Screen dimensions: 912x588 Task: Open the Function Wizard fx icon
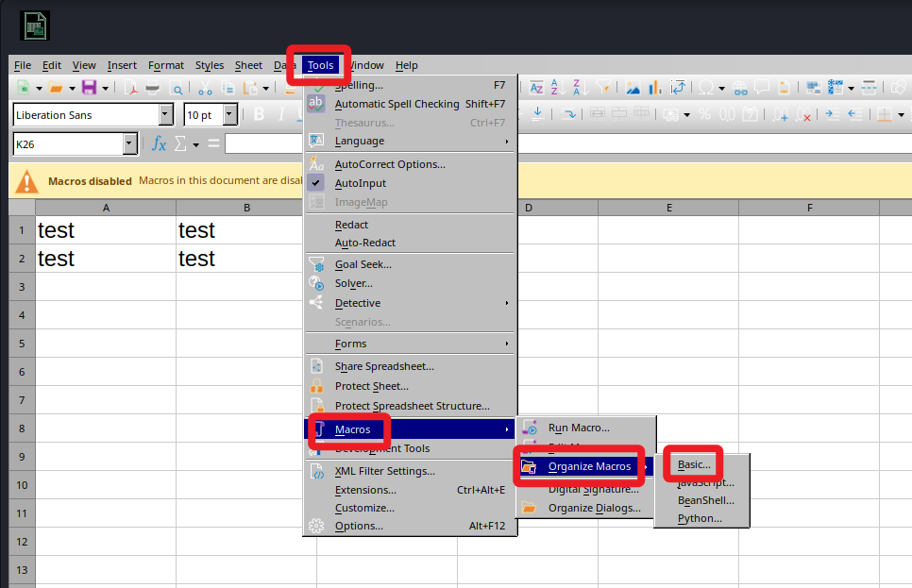[x=160, y=143]
